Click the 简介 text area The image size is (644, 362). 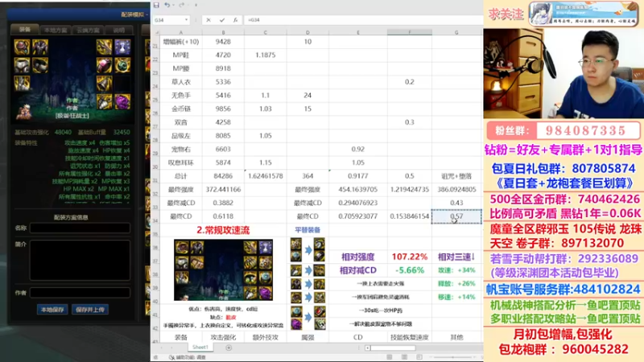pos(80,260)
